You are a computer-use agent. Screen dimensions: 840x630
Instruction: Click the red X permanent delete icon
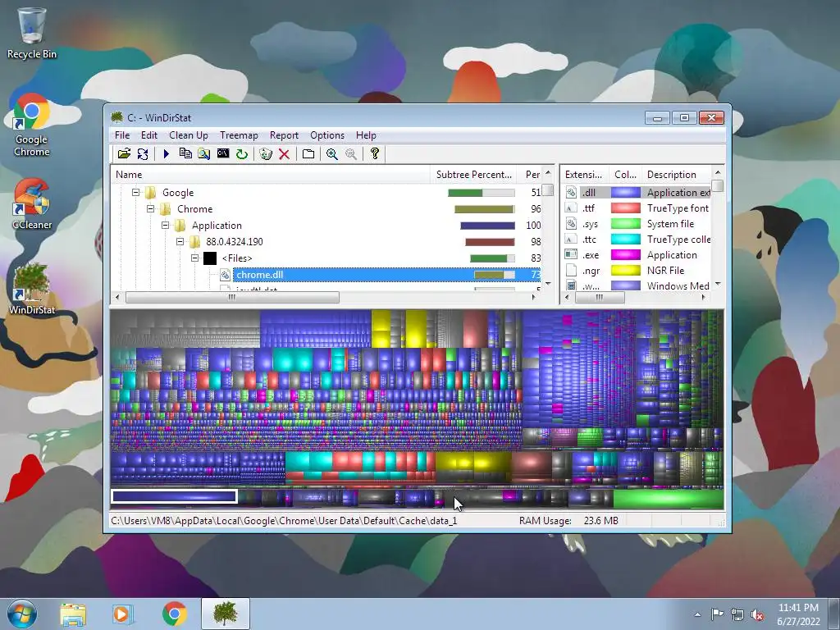tap(284, 154)
